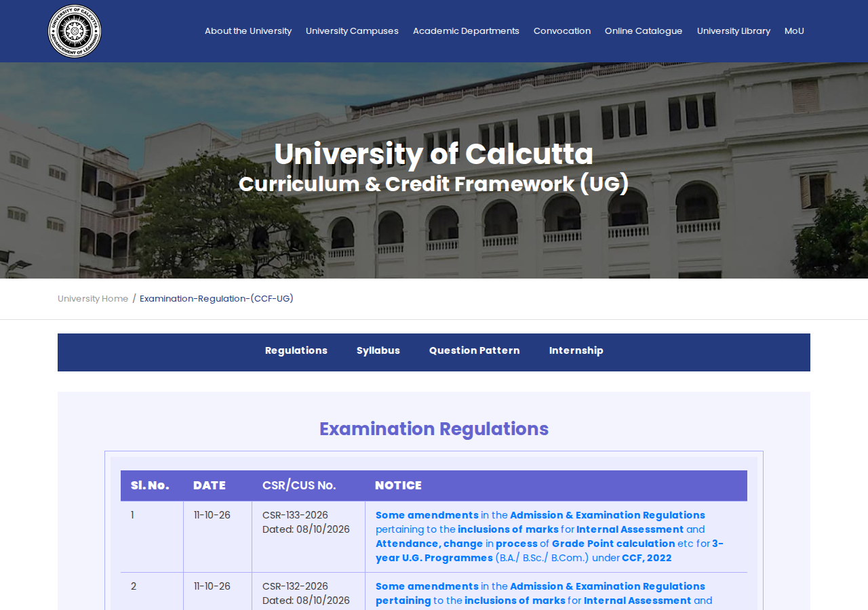Image resolution: width=868 pixels, height=610 pixels.
Task: Open Academic Departments menu
Action: 466,31
